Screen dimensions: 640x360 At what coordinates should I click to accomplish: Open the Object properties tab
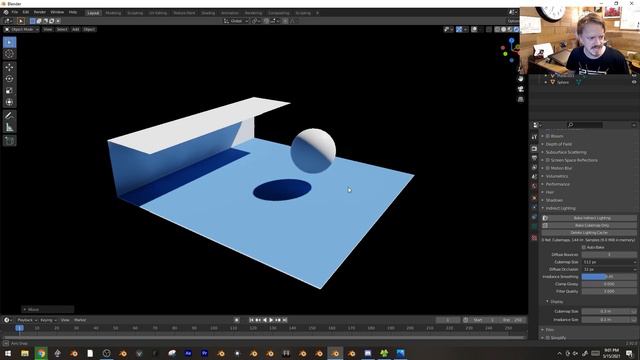pyautogui.click(x=534, y=198)
